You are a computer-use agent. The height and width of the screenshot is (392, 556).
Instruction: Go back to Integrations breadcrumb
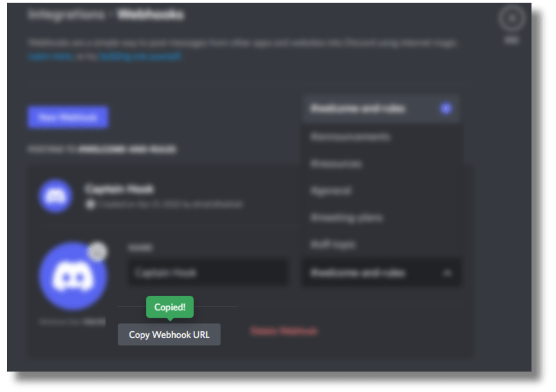(x=67, y=15)
